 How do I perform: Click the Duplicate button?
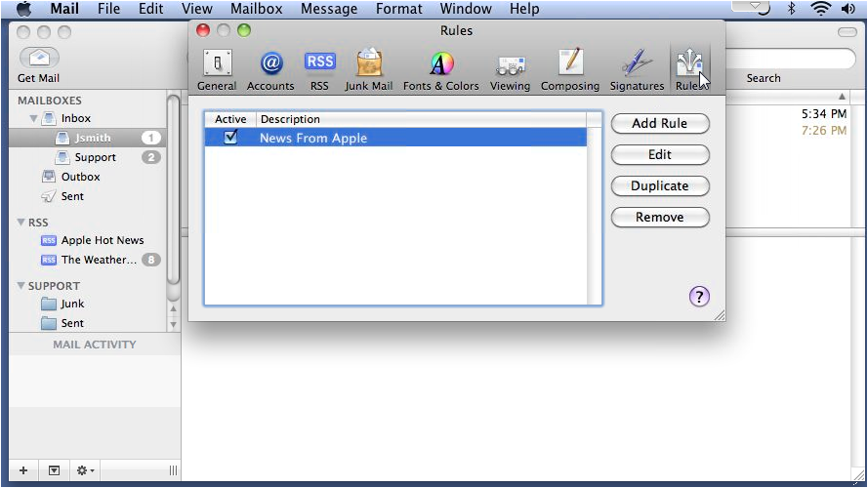[x=660, y=185]
